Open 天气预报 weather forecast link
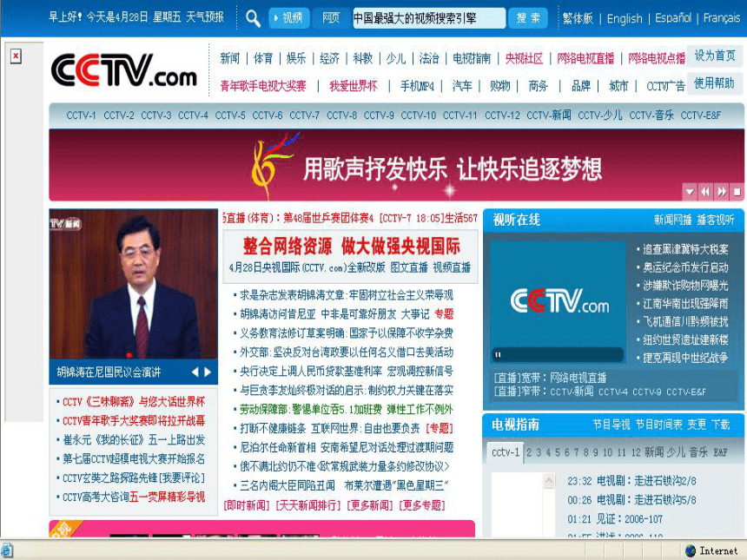This screenshot has width=747, height=560. pyautogui.click(x=205, y=17)
